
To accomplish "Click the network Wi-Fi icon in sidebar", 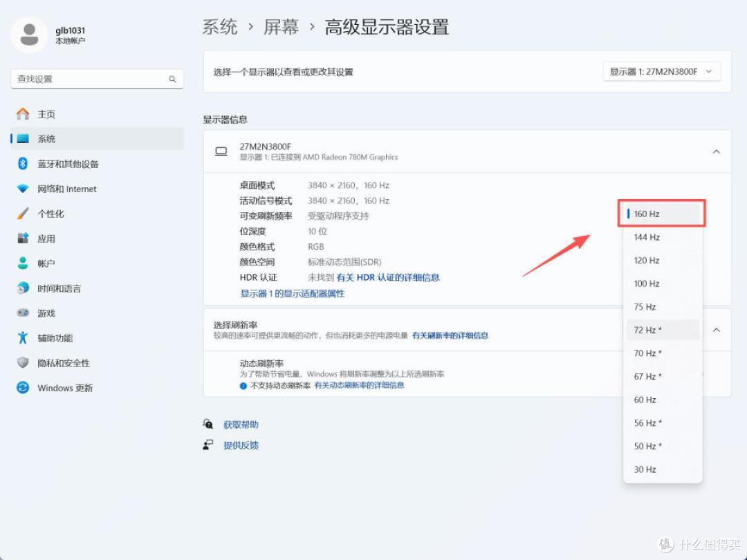I will tap(23, 189).
